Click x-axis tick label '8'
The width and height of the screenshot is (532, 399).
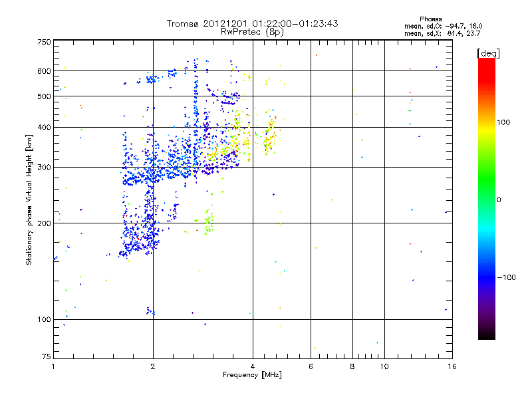pyautogui.click(x=352, y=366)
